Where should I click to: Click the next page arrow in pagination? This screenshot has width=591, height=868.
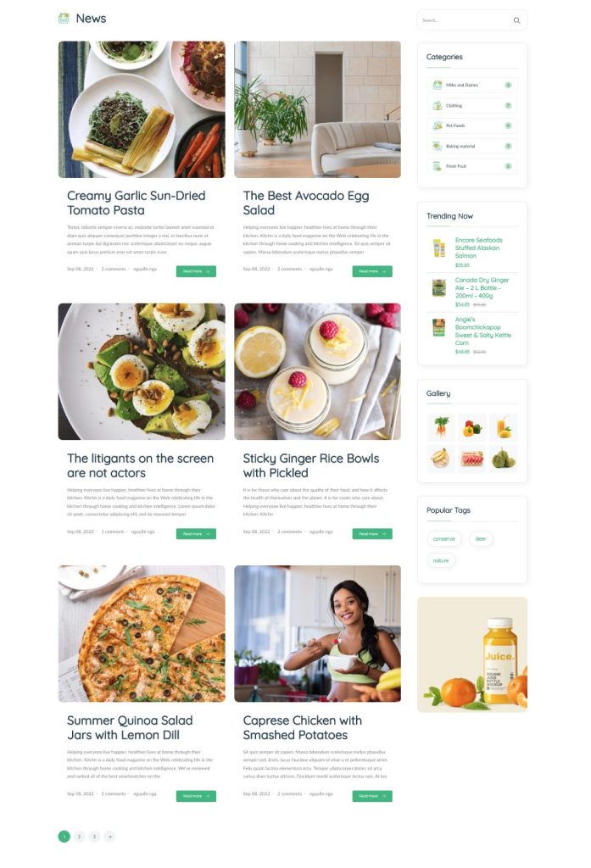point(110,837)
